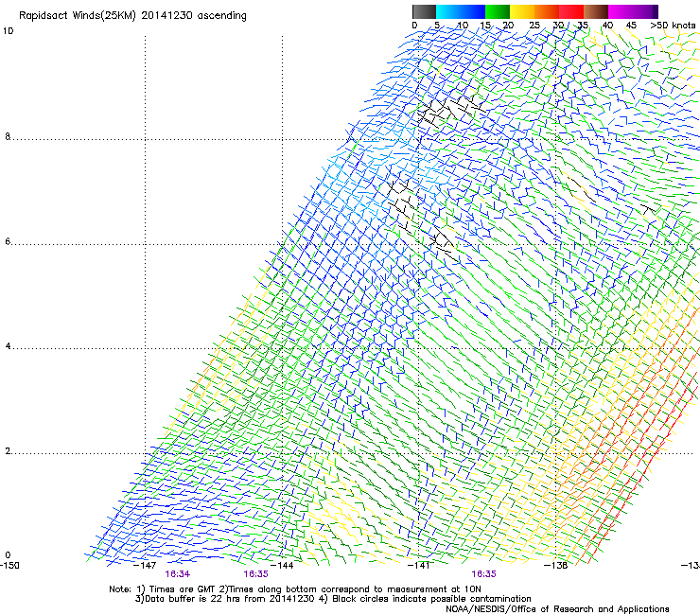Screen dimensions: 700x615
Task: Pick the red 30-35 knots legend swatch
Action: [x=571, y=11]
